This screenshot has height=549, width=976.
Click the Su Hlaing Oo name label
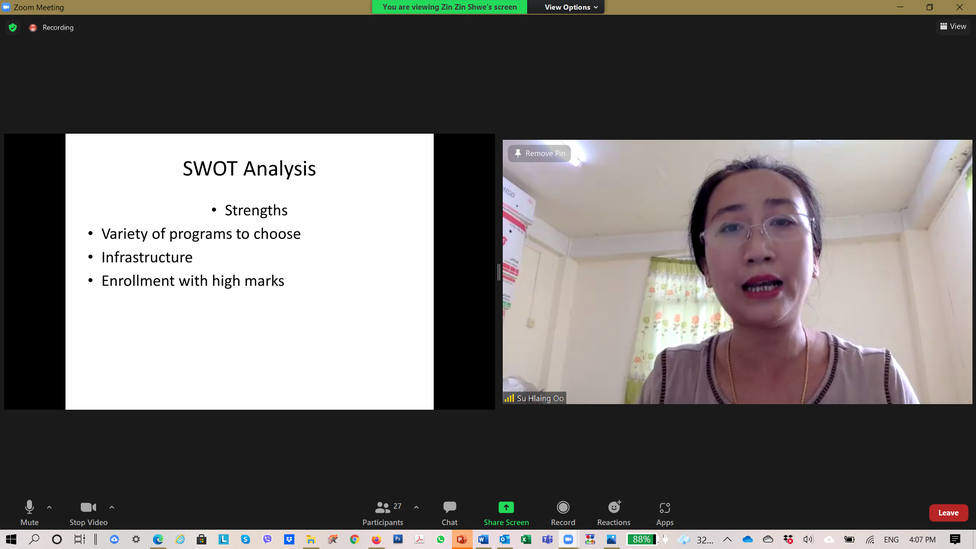535,398
